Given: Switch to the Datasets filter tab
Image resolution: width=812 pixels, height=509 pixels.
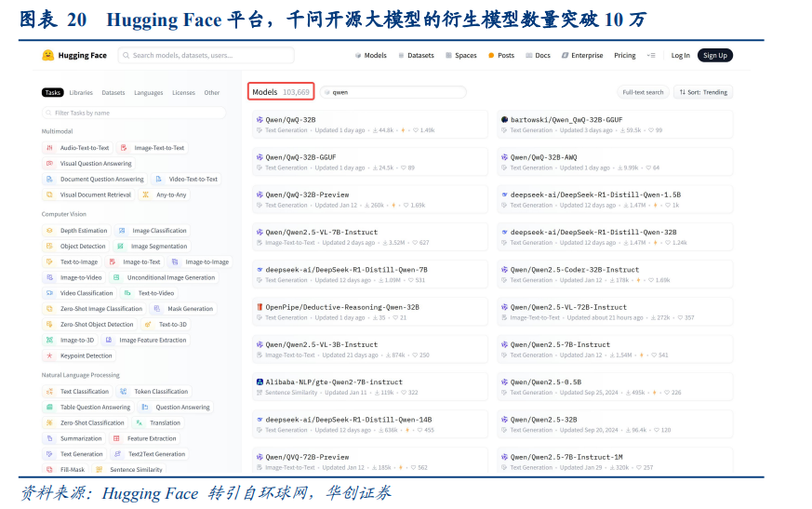Looking at the screenshot, I should point(113,93).
